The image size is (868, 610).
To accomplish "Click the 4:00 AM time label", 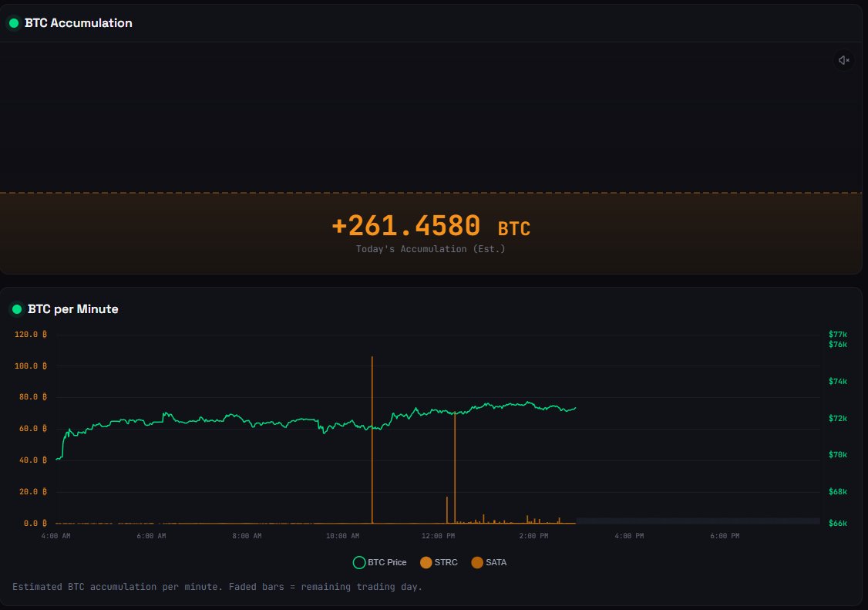I will pyautogui.click(x=56, y=536).
